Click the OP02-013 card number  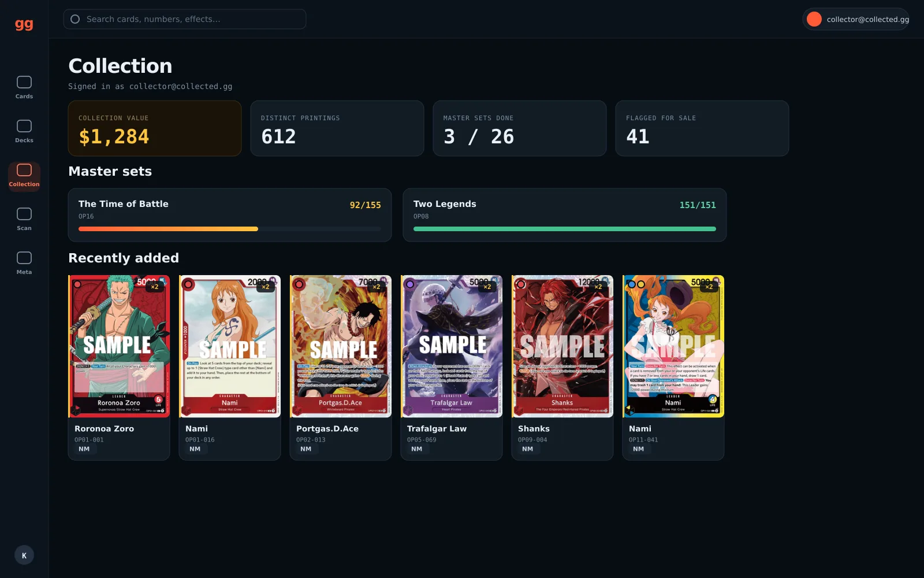[311, 440]
